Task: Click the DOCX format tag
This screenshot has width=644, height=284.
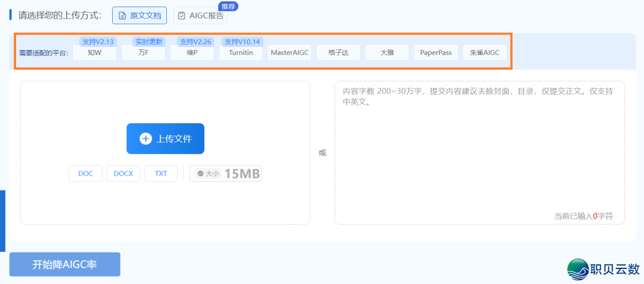Action: 123,173
